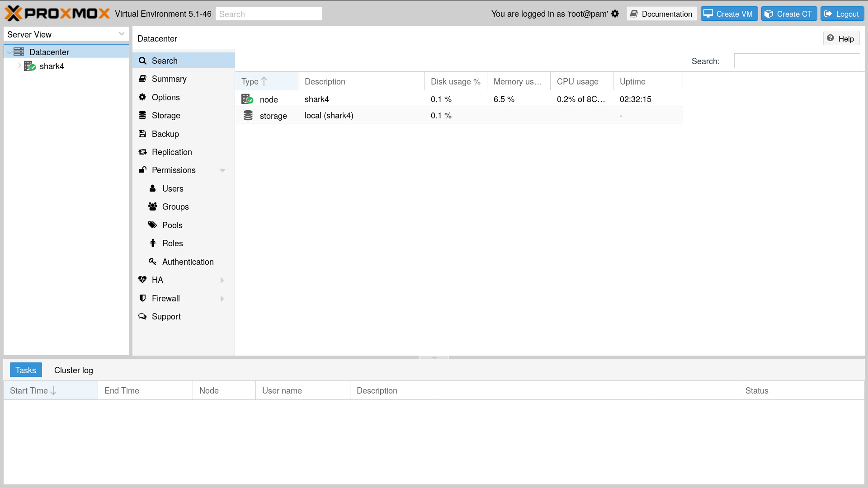
Task: Click the storage database icon in grid
Action: [x=248, y=116]
